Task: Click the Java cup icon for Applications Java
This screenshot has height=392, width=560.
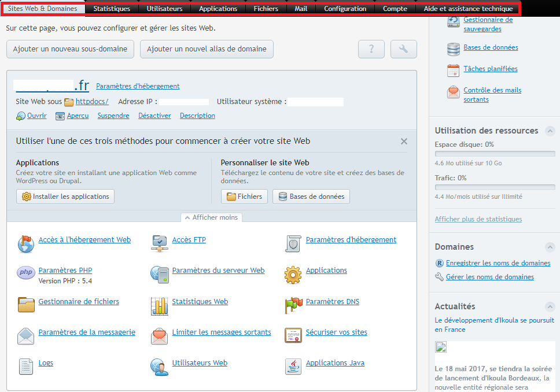Action: pyautogui.click(x=293, y=367)
